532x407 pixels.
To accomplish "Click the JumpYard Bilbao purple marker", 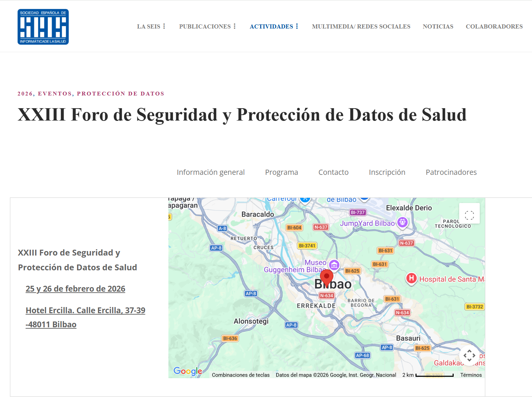I will point(402,222).
